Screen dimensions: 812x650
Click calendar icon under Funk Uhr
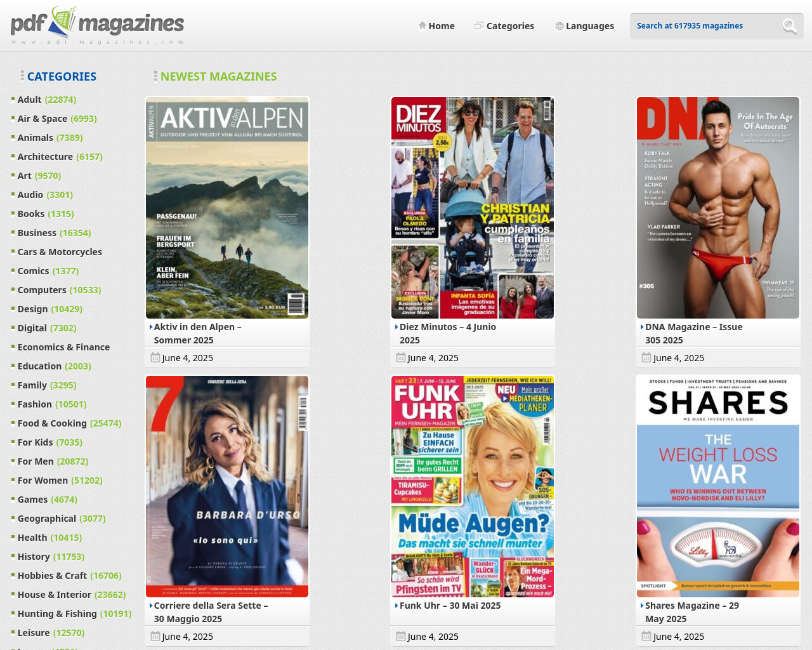pos(400,636)
